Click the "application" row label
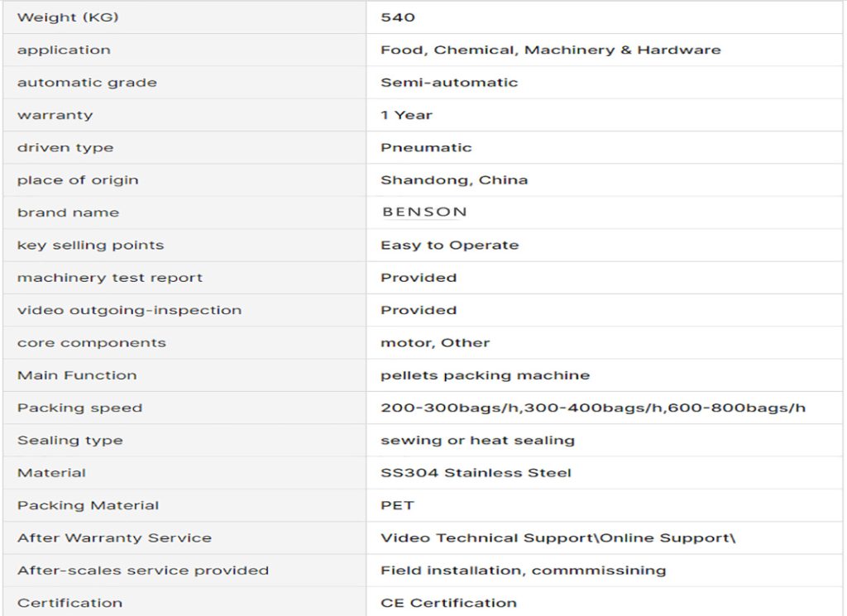Viewport: 847px width, 616px height. pyautogui.click(x=64, y=50)
